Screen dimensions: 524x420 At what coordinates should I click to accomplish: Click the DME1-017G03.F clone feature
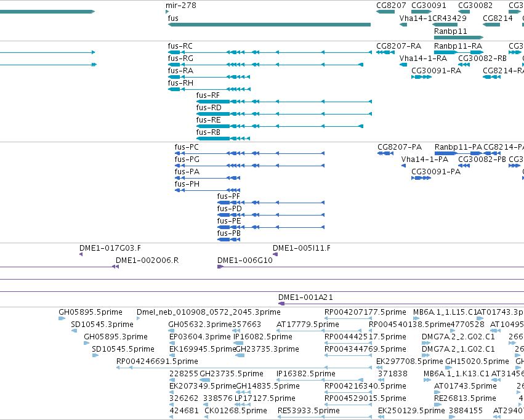coord(81,254)
